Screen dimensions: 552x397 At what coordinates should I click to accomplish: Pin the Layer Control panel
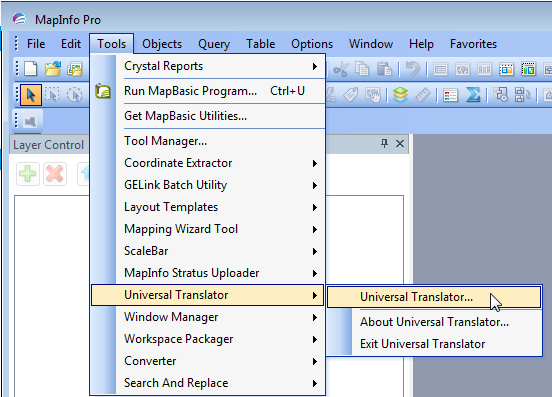384,143
